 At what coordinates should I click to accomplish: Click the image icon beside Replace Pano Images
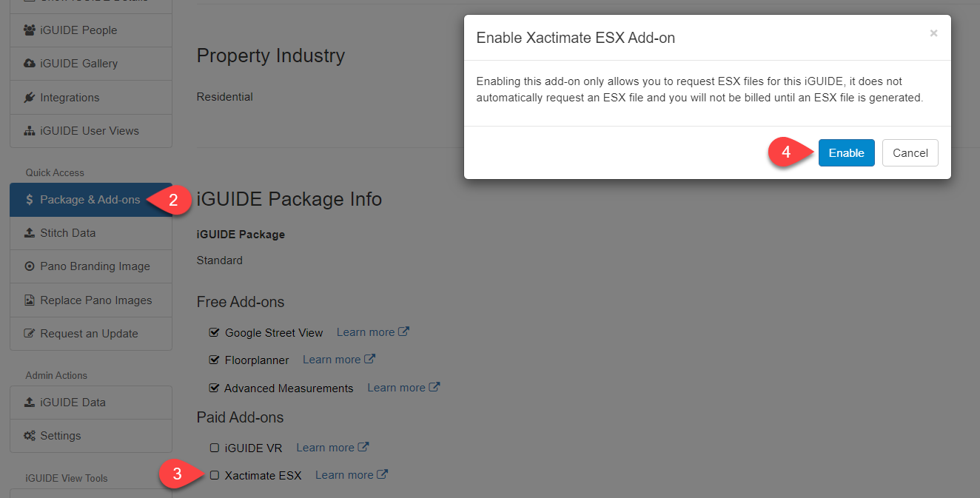click(x=30, y=300)
